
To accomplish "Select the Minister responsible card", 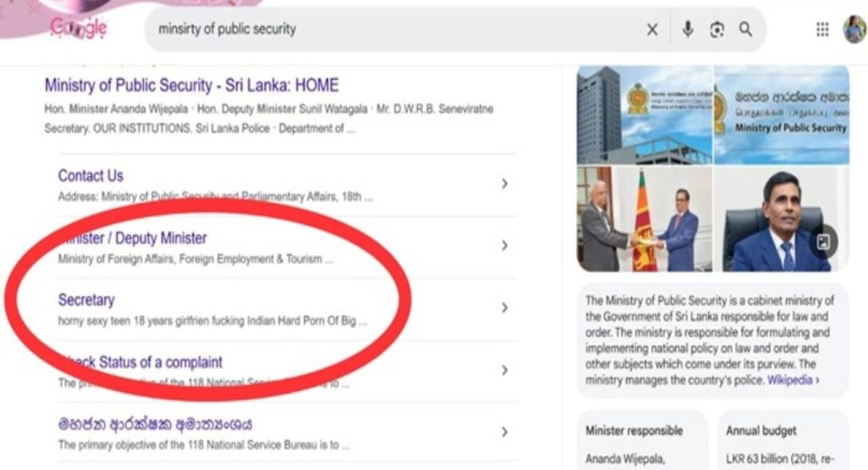I will pyautogui.click(x=642, y=440).
